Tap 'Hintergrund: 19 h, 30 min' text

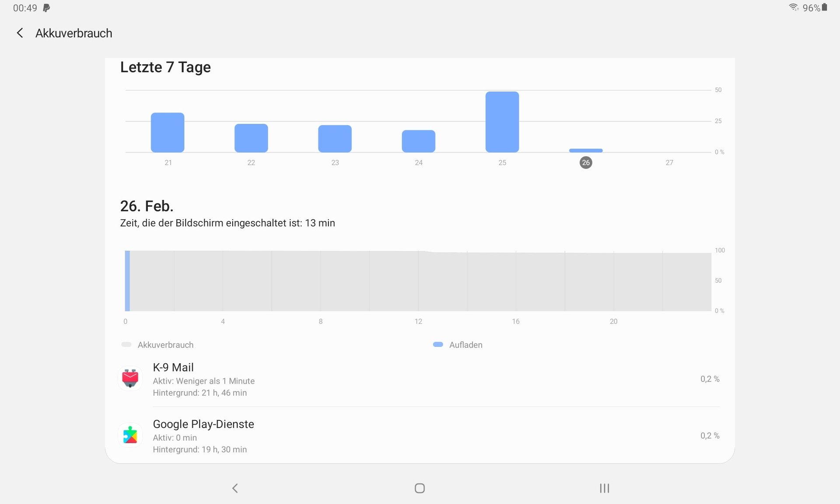[x=199, y=449]
